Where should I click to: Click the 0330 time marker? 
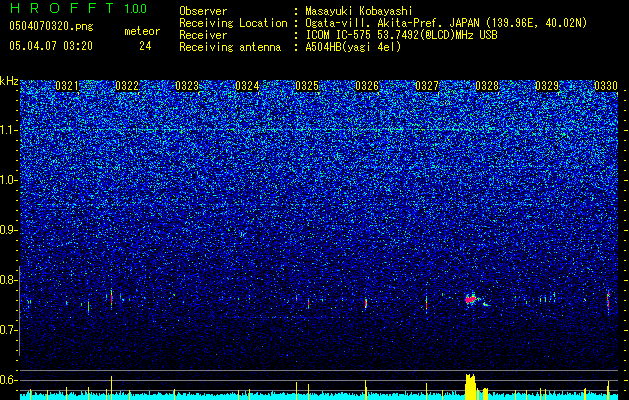click(x=606, y=86)
